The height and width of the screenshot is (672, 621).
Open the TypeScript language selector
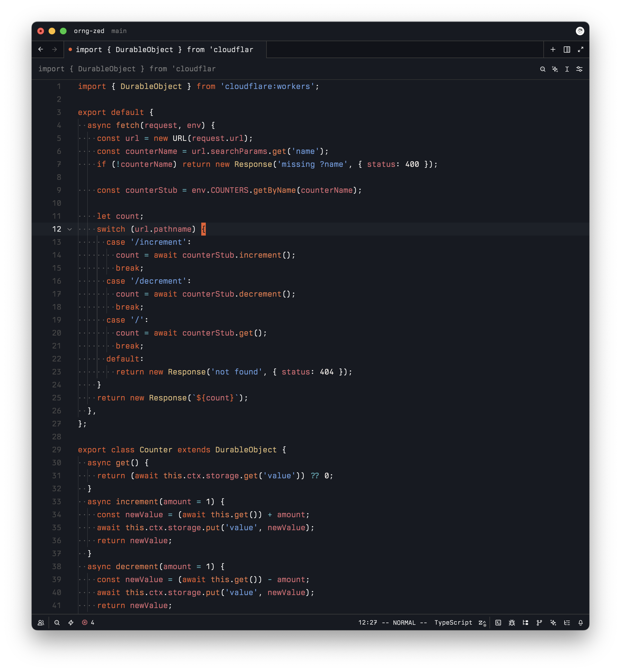point(454,622)
